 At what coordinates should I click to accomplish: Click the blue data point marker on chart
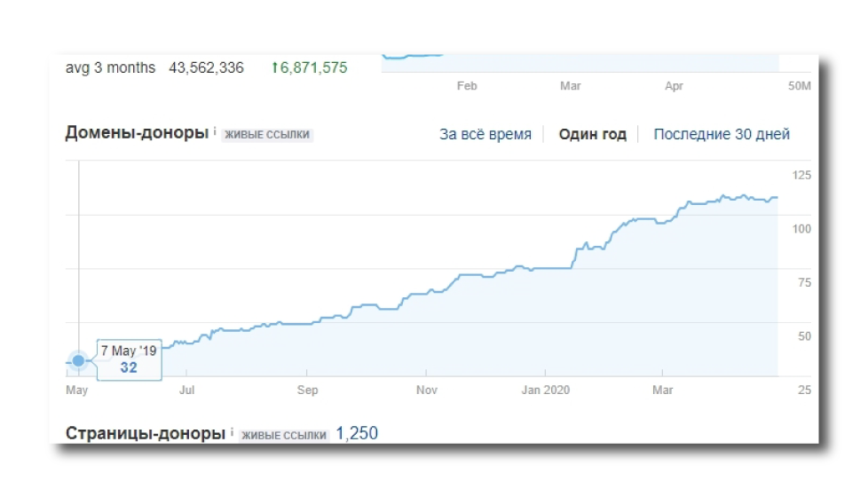(79, 361)
